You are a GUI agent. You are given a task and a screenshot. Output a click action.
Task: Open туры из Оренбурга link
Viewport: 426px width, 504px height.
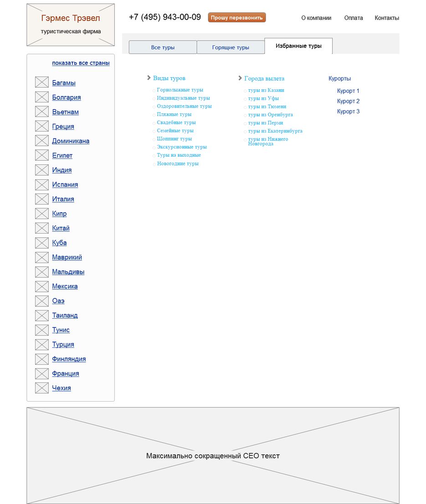271,115
